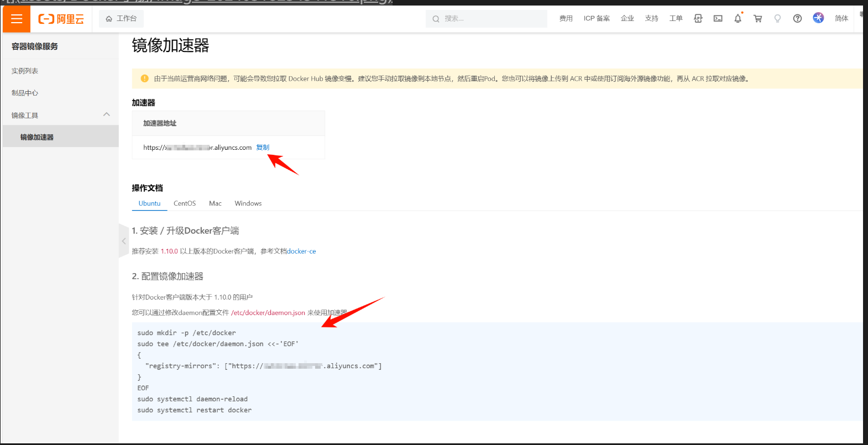868x445 pixels.
Task: Open the notifications bell
Action: click(x=738, y=19)
